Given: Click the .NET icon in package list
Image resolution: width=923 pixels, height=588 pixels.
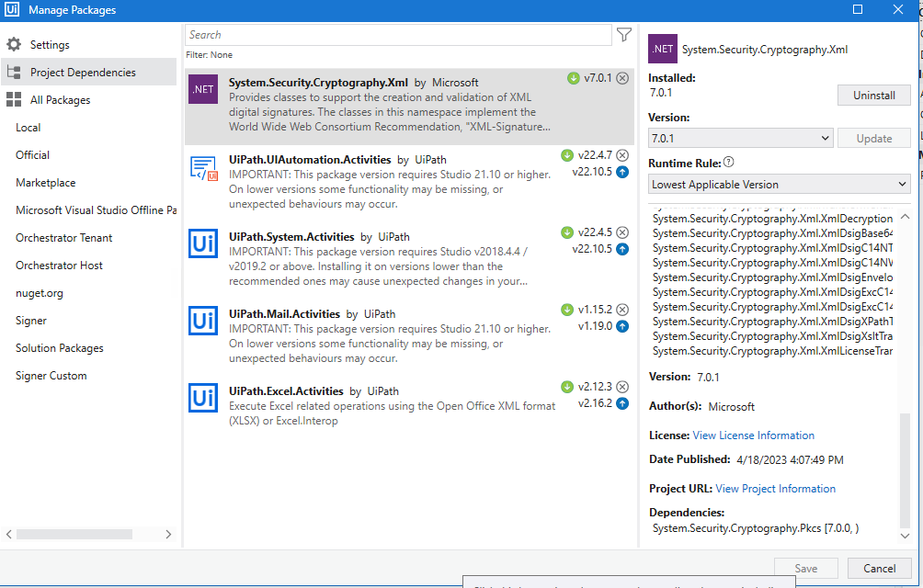Looking at the screenshot, I should (203, 89).
